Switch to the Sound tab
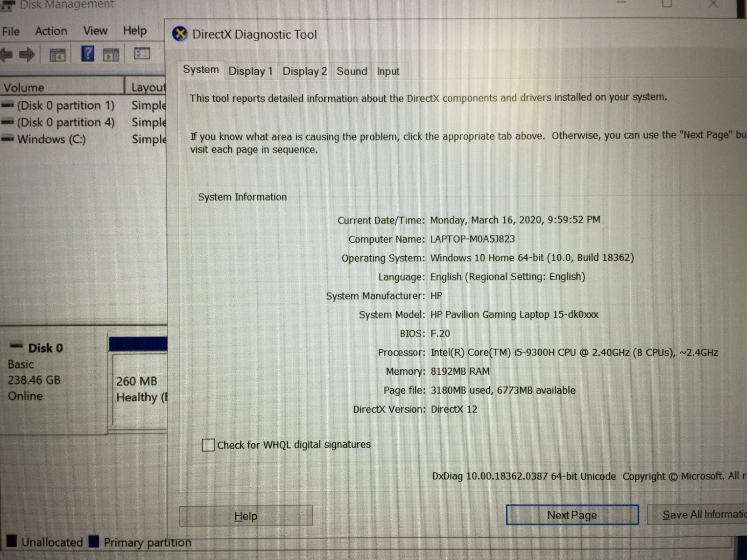The image size is (747, 560). [x=352, y=71]
